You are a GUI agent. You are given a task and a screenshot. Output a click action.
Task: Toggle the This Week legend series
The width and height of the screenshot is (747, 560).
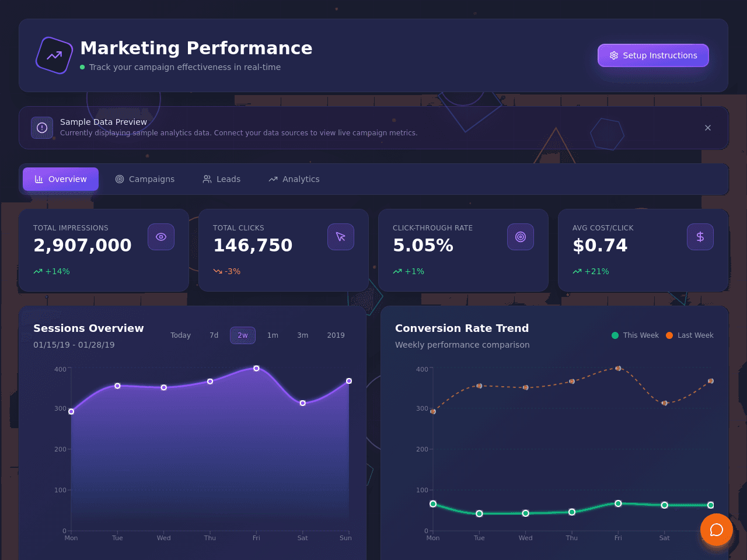point(635,335)
